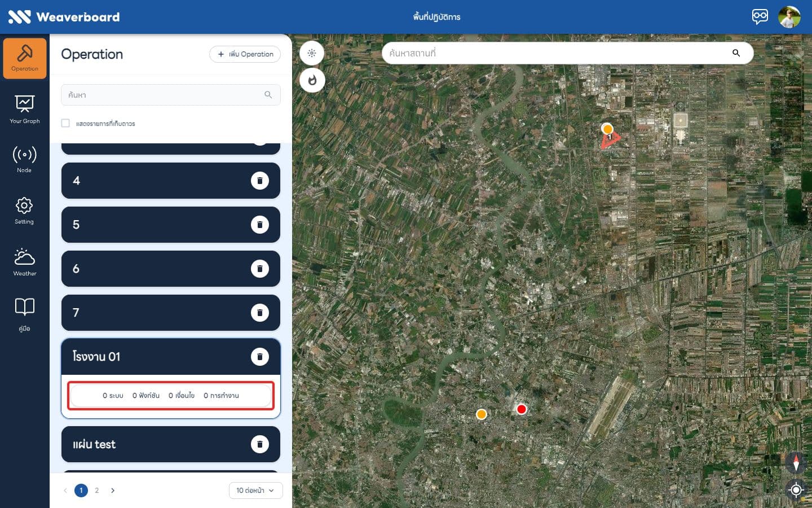The height and width of the screenshot is (508, 812).
Task: Focus the ค้นหา operation search field
Action: coord(170,95)
